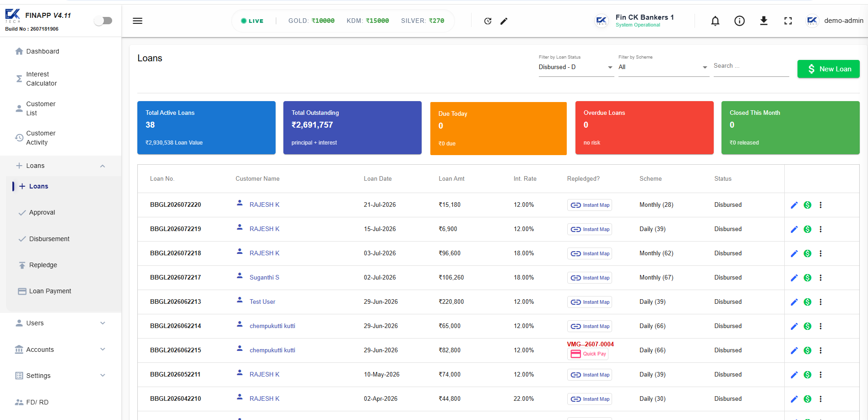Image resolution: width=868 pixels, height=420 pixels.
Task: Open Filter by Scheme dropdown
Action: pos(663,67)
